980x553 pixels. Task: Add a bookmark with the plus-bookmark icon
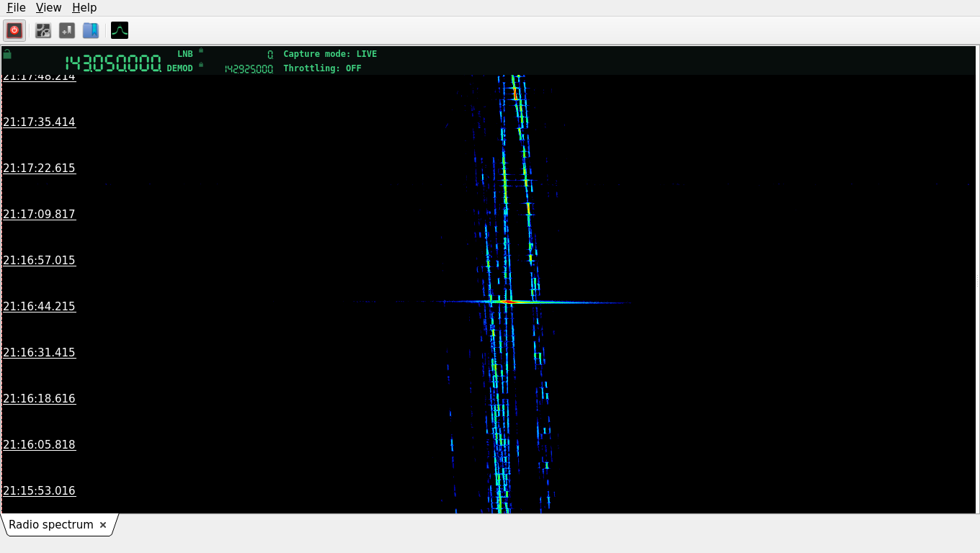[x=67, y=30]
